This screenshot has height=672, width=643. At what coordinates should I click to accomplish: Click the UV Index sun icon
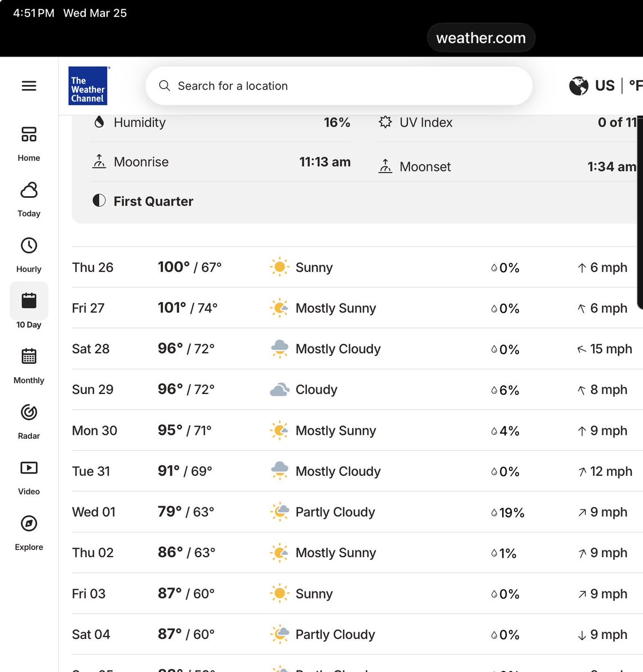click(385, 122)
